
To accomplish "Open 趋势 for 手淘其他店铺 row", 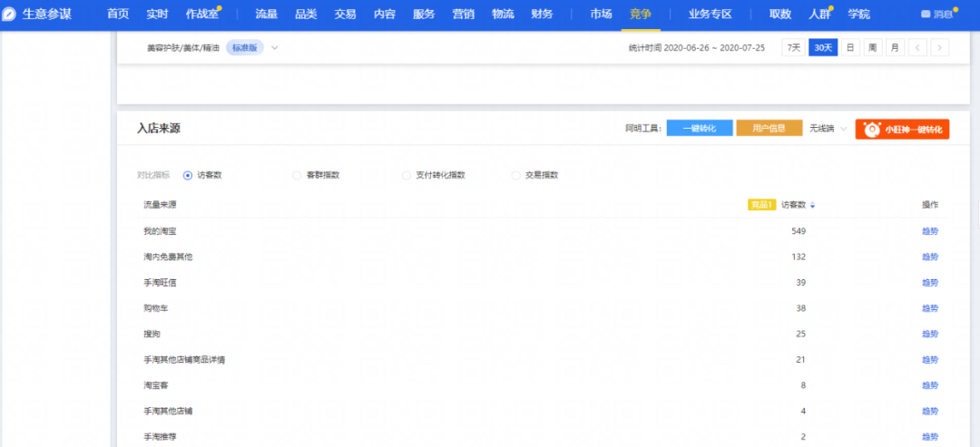I will (930, 411).
